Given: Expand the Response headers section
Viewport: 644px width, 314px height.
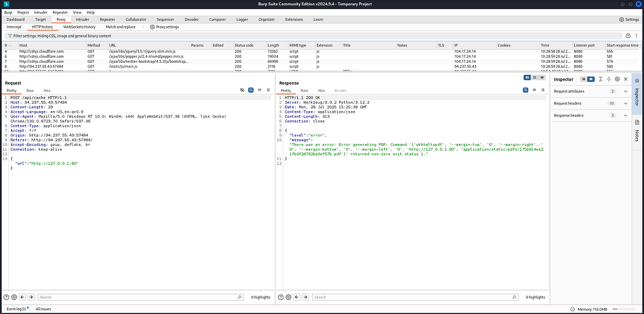Looking at the screenshot, I should [x=590, y=115].
